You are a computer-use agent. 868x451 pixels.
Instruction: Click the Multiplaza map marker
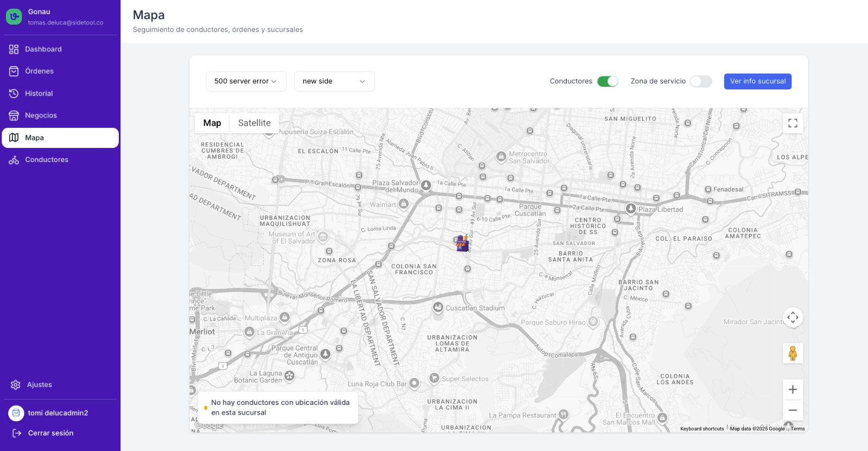point(285,317)
